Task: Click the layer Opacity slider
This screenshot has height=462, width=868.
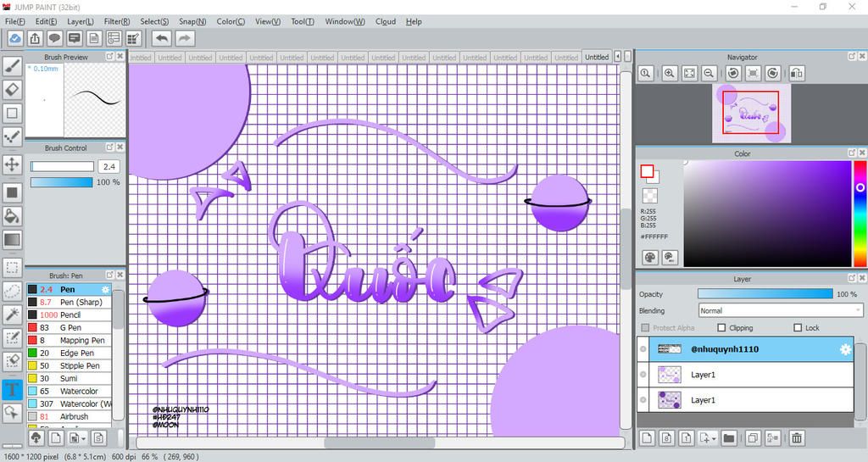Action: [765, 294]
